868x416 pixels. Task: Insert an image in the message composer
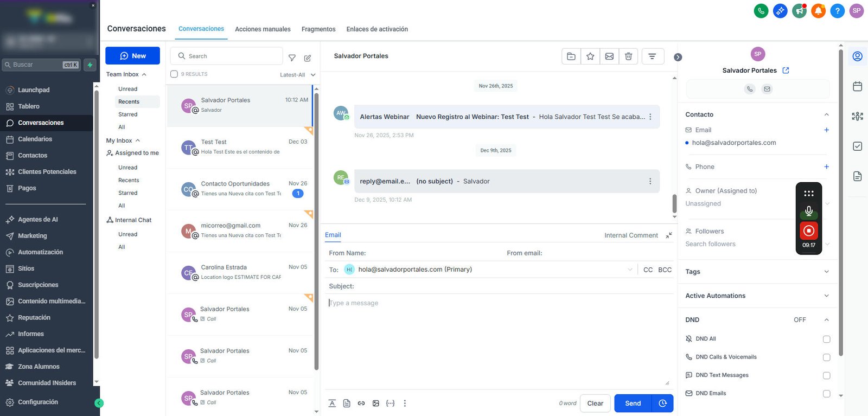pyautogui.click(x=376, y=404)
